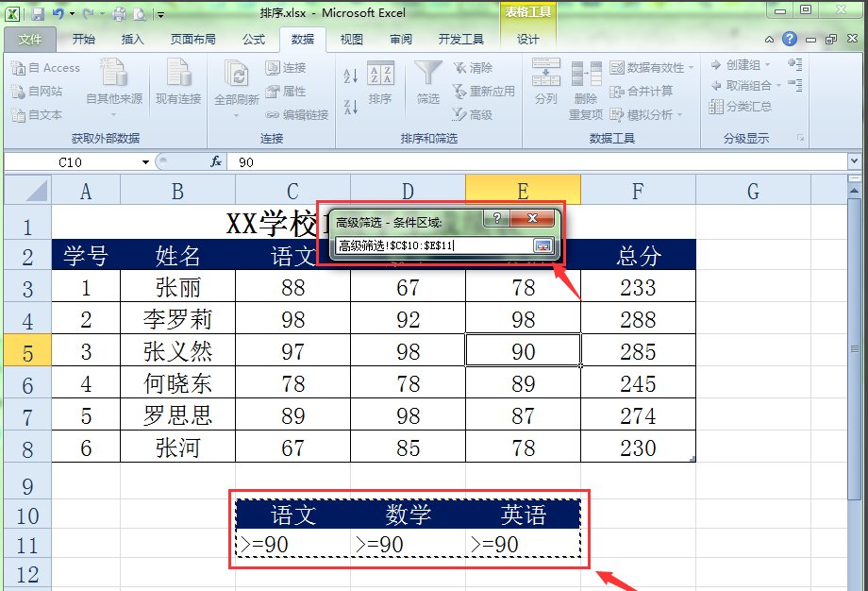Open the File (文件) tab

pos(29,40)
